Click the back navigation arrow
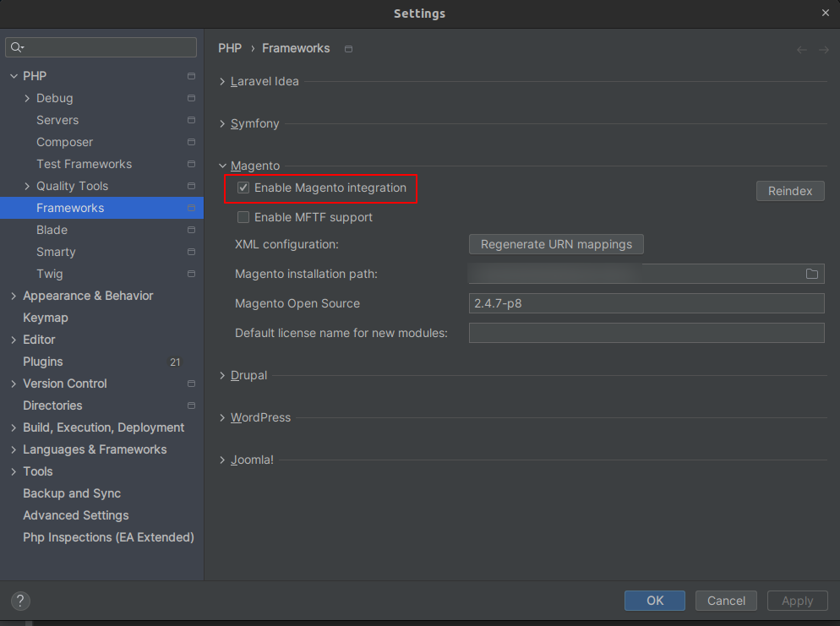This screenshot has height=626, width=840. point(801,50)
